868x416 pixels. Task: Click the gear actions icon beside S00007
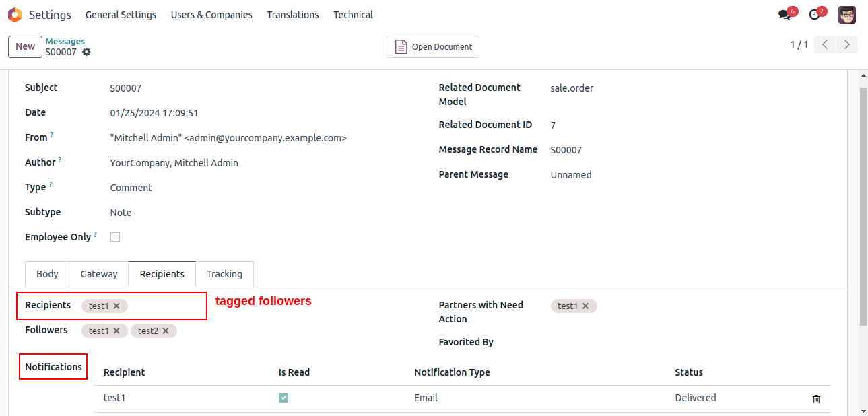pyautogui.click(x=86, y=52)
